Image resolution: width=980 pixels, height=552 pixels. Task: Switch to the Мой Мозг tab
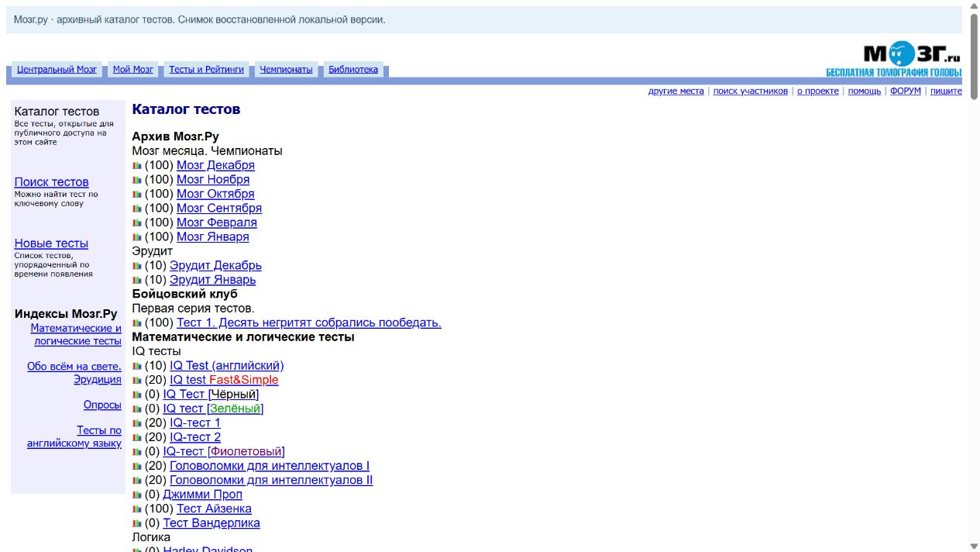click(133, 70)
